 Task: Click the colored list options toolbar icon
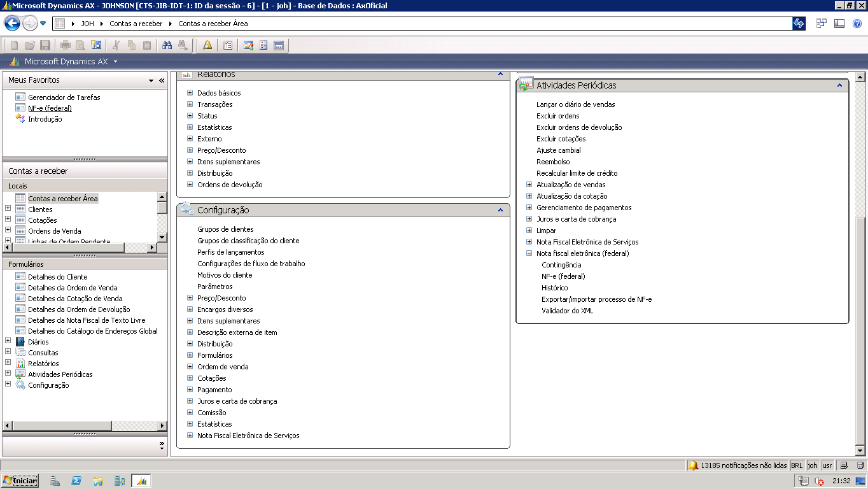(263, 45)
